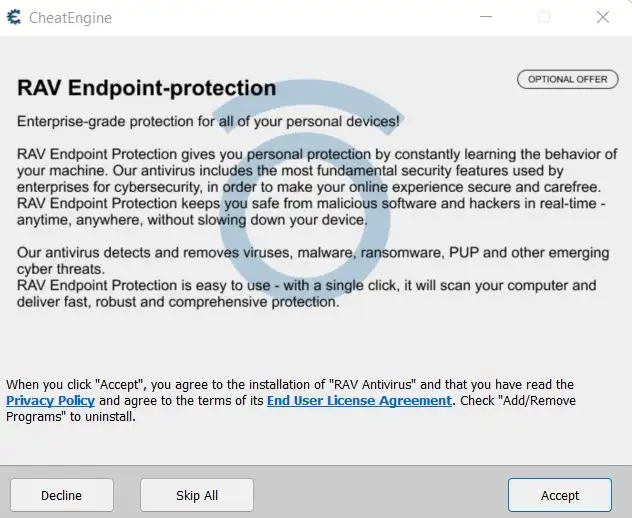
Task: Click the CheatEngine window title text
Action: [71, 18]
